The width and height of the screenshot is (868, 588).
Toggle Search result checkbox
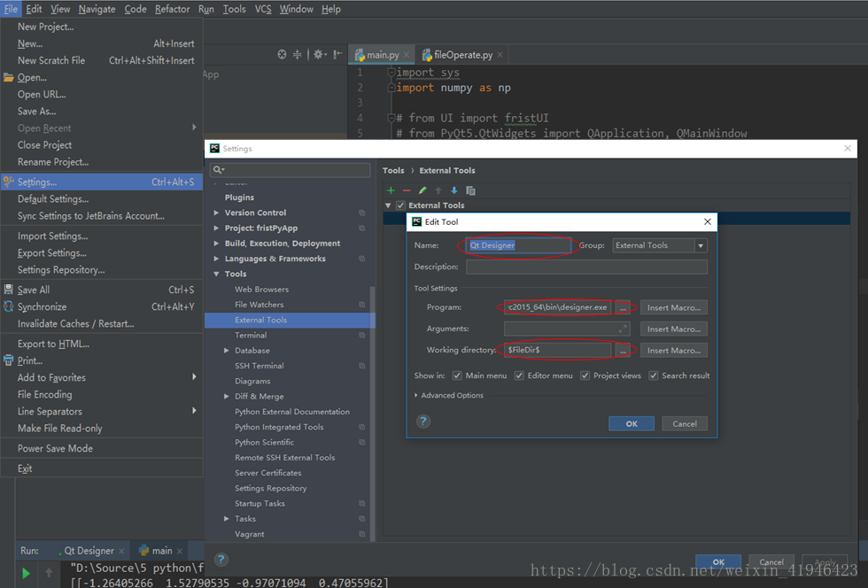tap(654, 375)
